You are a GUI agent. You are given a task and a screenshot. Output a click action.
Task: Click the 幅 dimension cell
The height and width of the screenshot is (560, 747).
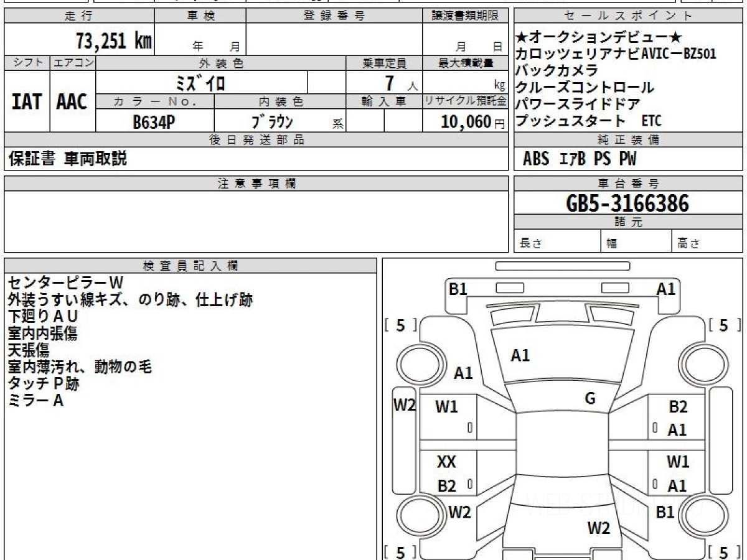click(x=636, y=241)
